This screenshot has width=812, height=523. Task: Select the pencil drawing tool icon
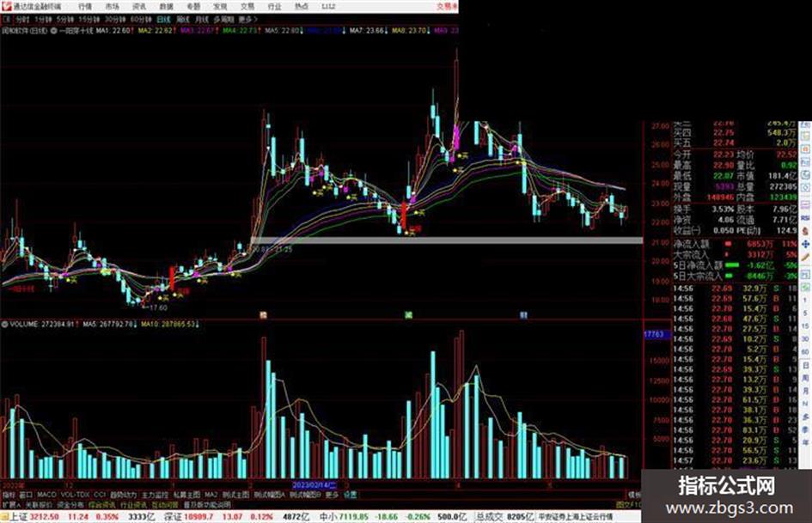[x=805, y=258]
